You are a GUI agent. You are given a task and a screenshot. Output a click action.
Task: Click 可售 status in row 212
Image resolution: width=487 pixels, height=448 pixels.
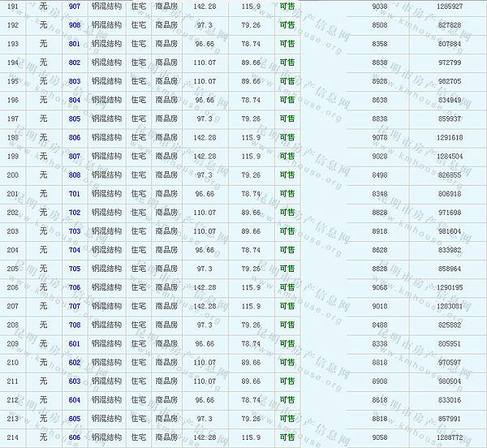[287, 400]
